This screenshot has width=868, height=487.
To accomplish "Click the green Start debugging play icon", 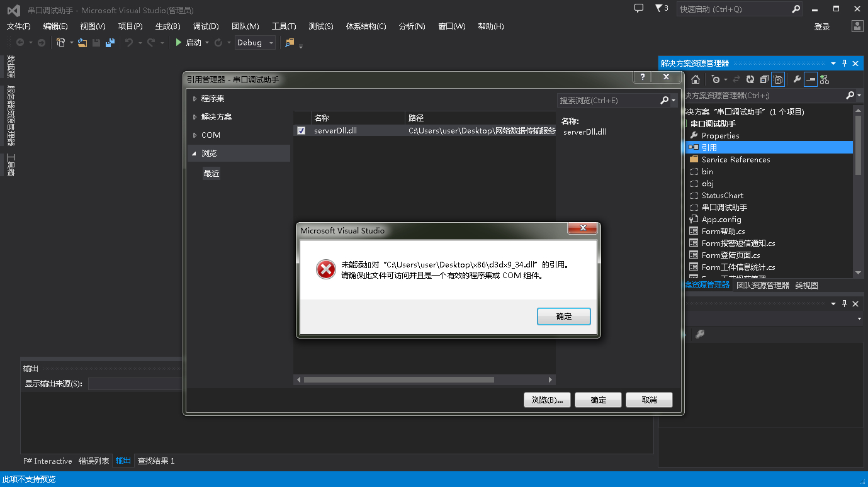I will click(179, 43).
